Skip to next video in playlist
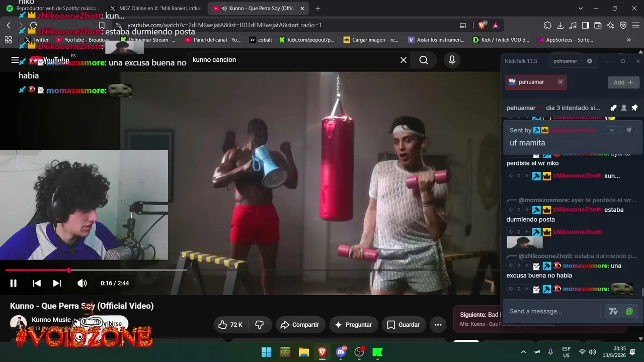 point(57,283)
